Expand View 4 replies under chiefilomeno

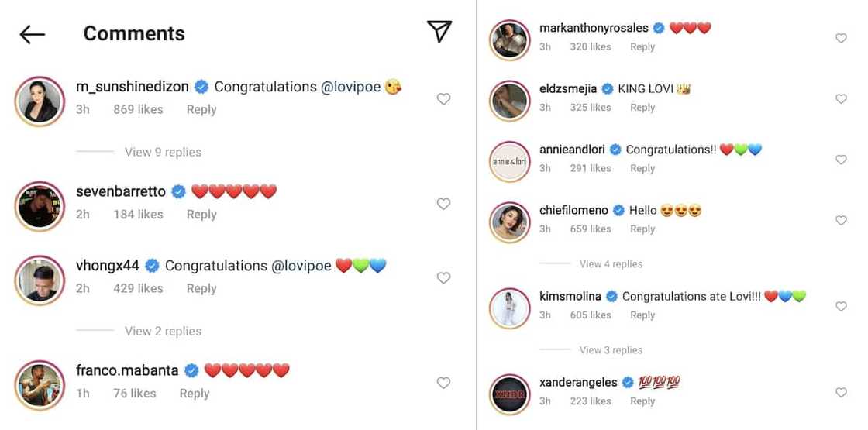pos(611,264)
